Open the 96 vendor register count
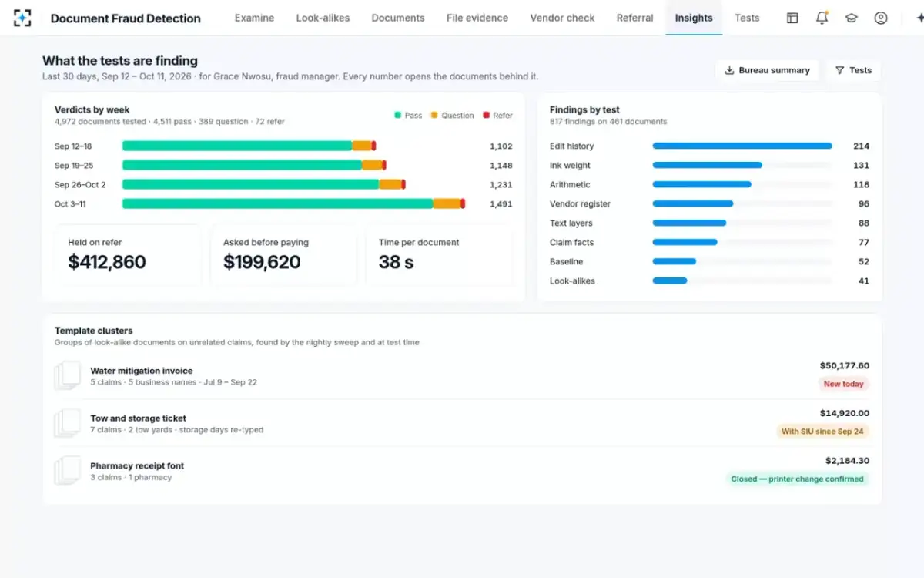The image size is (924, 578). (863, 204)
